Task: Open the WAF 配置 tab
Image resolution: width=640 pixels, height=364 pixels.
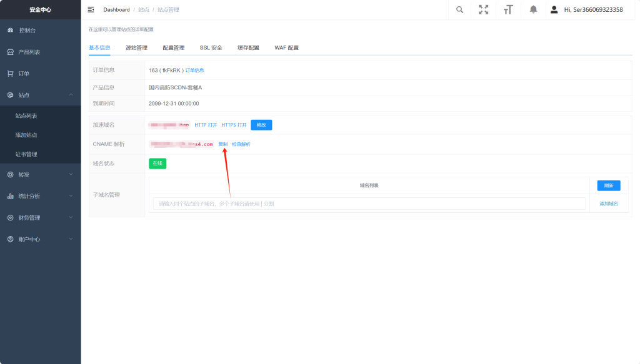Action: click(x=286, y=47)
